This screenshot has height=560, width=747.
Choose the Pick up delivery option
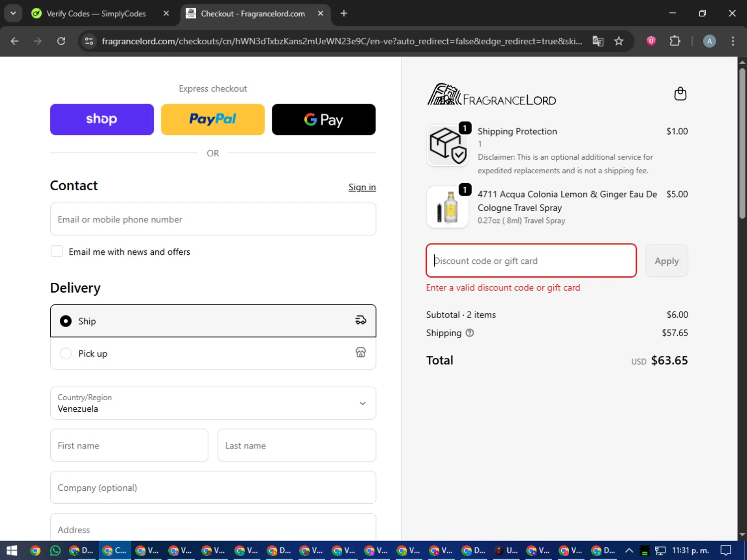[213, 353]
